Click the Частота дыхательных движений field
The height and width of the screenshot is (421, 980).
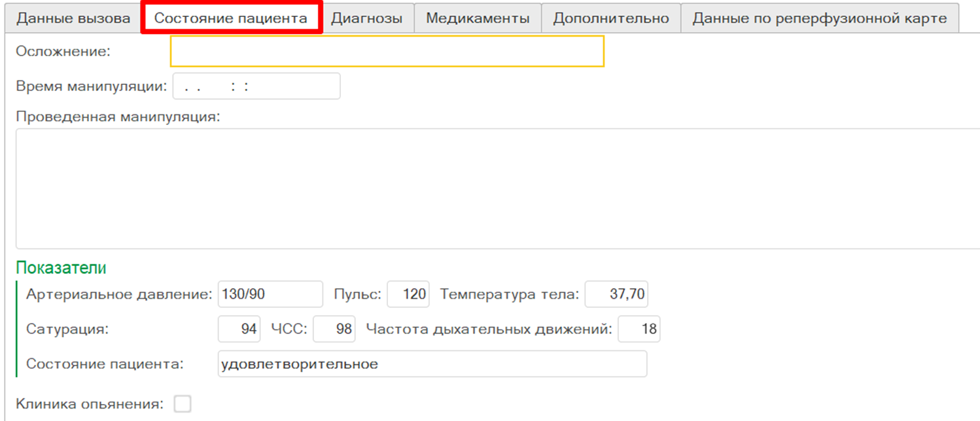click(639, 329)
